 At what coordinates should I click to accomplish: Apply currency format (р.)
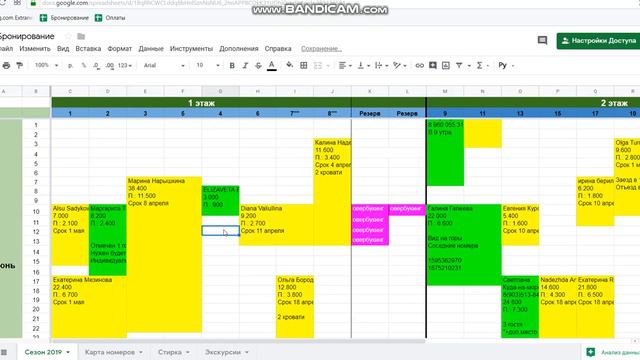pos(70,65)
